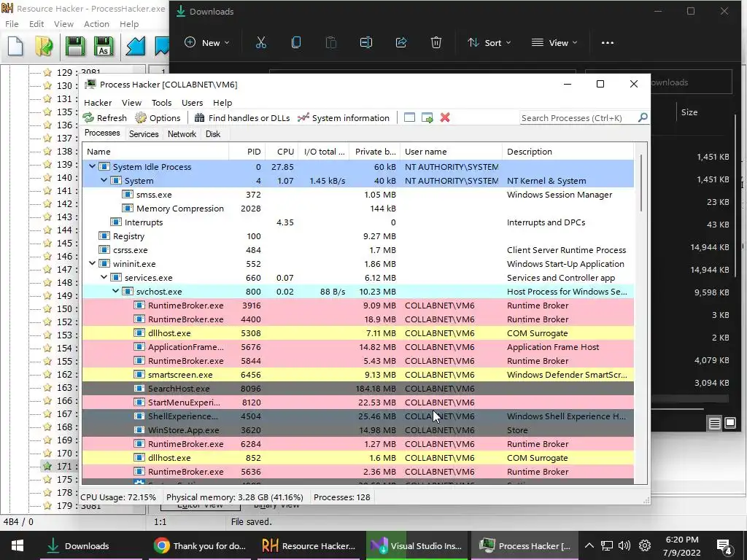Switch Downloads to details view icon
Image resolution: width=747 pixels, height=560 pixels.
click(714, 423)
